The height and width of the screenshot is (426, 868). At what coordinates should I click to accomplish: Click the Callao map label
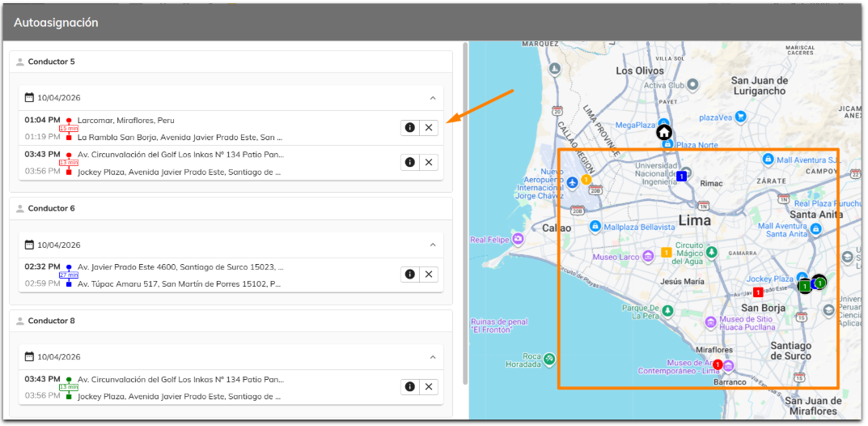pyautogui.click(x=557, y=228)
